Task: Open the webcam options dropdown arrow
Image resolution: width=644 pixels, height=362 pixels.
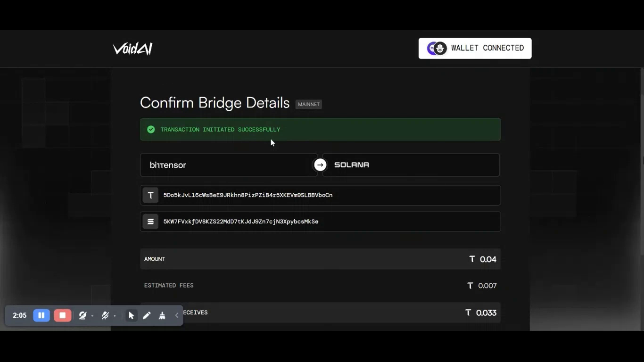Action: tap(92, 316)
